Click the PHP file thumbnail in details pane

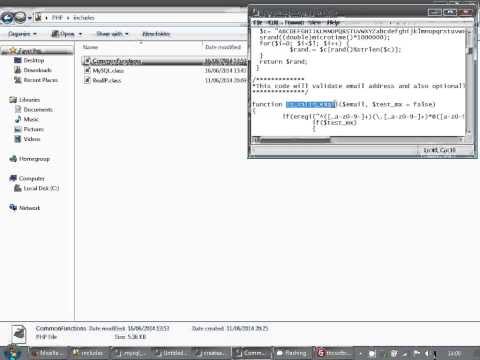click(x=19, y=334)
